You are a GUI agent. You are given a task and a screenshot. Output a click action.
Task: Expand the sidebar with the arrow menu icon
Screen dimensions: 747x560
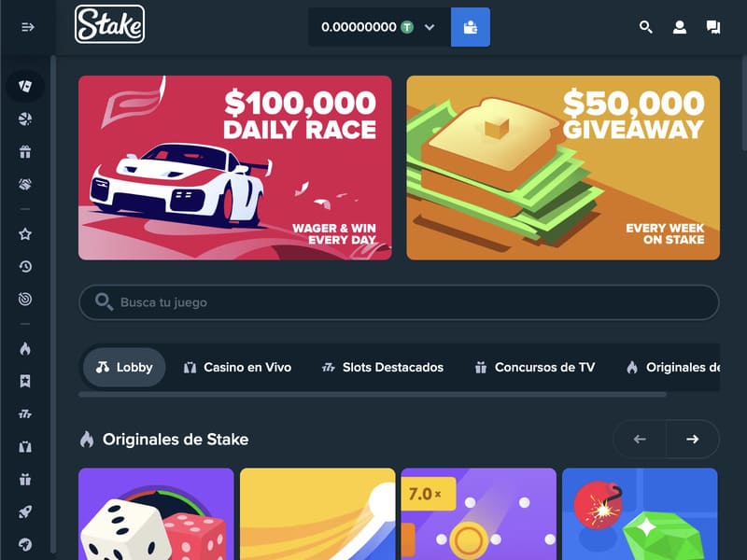point(28,27)
